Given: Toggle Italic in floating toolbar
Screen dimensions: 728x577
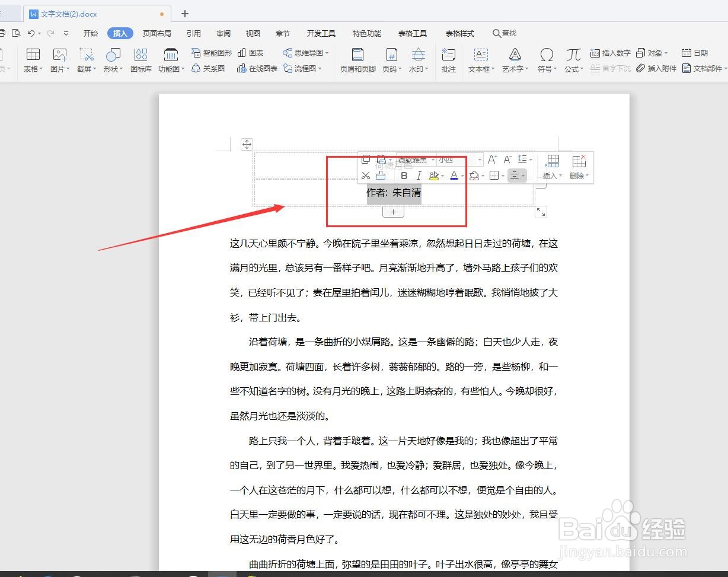Looking at the screenshot, I should tap(419, 176).
